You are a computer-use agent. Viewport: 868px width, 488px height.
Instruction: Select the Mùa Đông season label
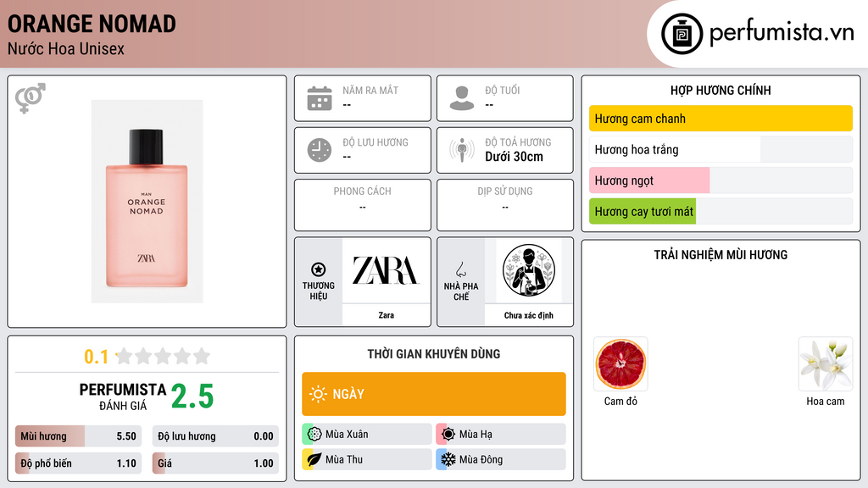point(481,460)
